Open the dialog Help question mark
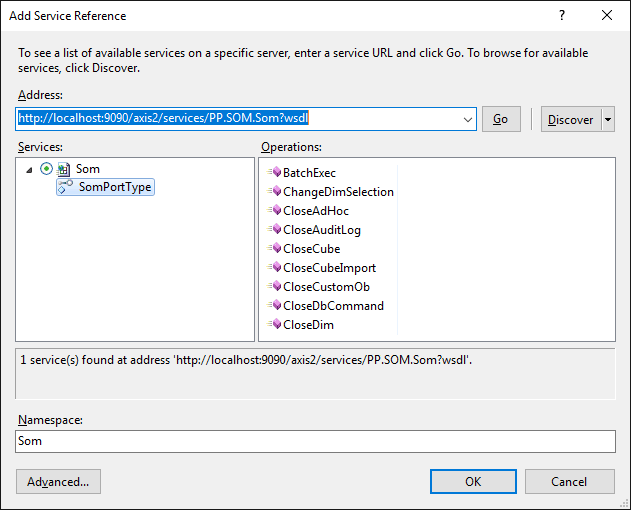 coord(562,16)
